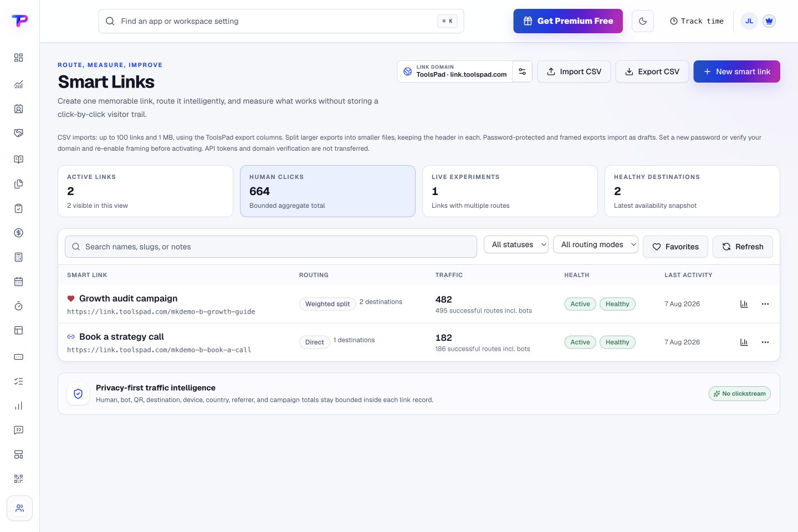This screenshot has width=798, height=532.
Task: Open the Growth audit campaign link title
Action: click(129, 299)
